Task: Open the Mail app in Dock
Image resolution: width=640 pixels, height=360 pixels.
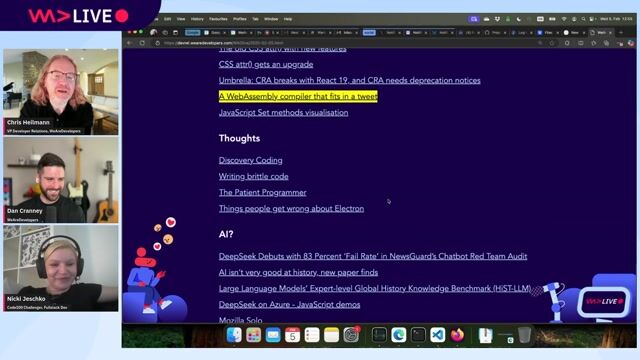Action: 273,335
